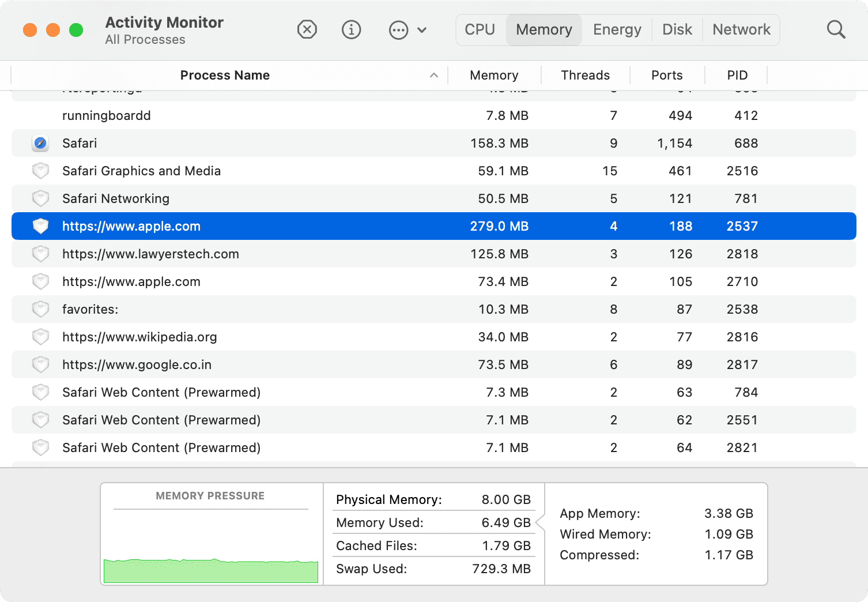Viewport: 868px width, 602px height.
Task: Select https://www.wikipedia.org process name
Action: tap(139, 337)
